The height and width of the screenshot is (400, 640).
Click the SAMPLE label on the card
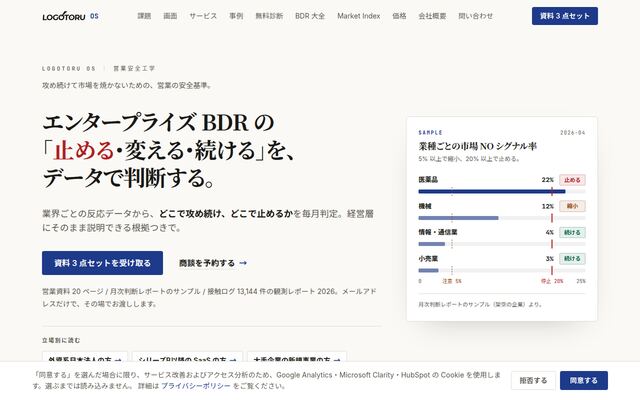coord(430,133)
